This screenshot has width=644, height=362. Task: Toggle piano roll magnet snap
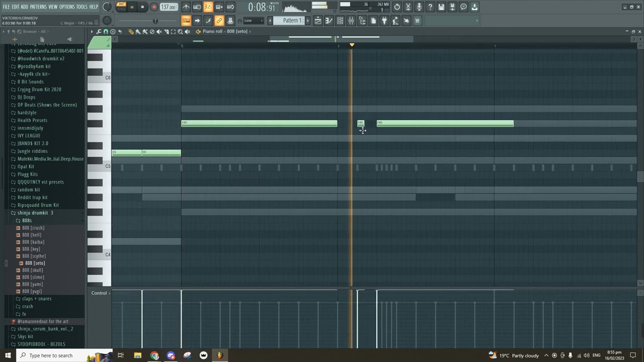coord(106,32)
